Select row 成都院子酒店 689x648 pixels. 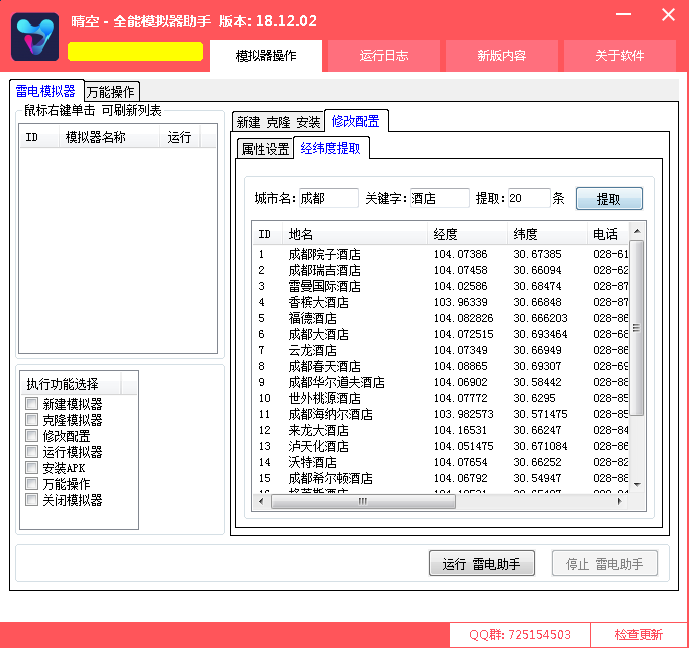tap(441, 254)
